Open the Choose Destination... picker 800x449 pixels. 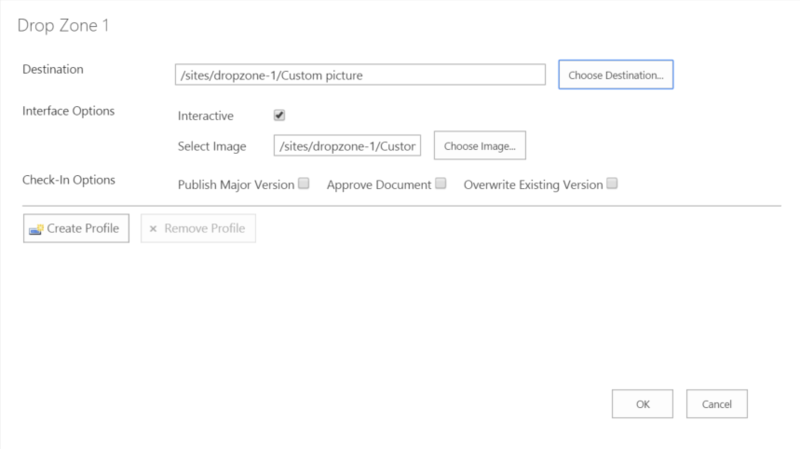click(615, 75)
